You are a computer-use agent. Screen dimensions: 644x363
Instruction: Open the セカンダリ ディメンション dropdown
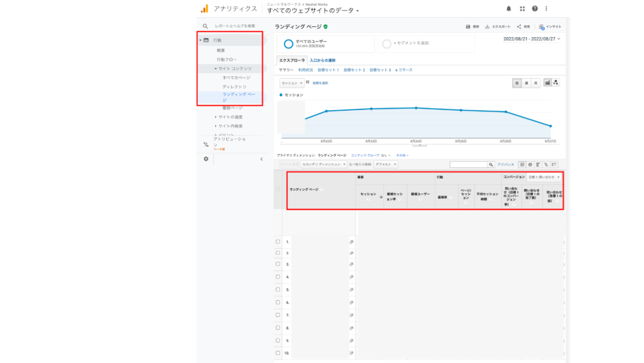pyautogui.click(x=324, y=164)
